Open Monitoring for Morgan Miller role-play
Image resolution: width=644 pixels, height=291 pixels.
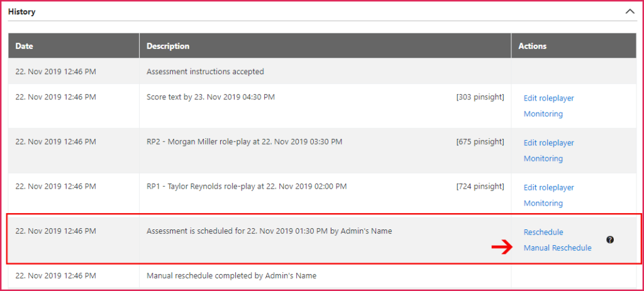543,158
